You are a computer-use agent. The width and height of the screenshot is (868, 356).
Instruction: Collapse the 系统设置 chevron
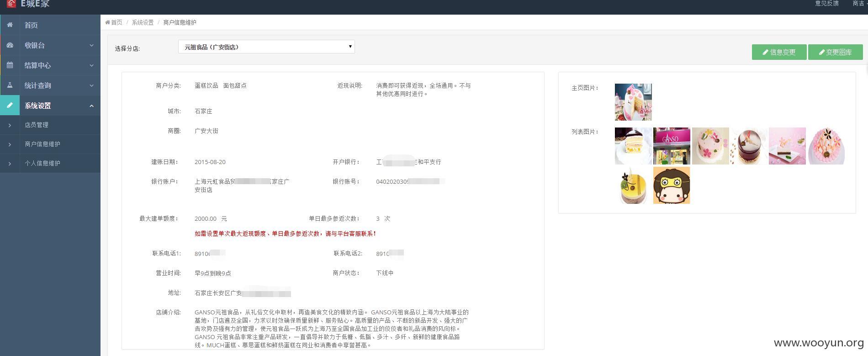(x=91, y=106)
